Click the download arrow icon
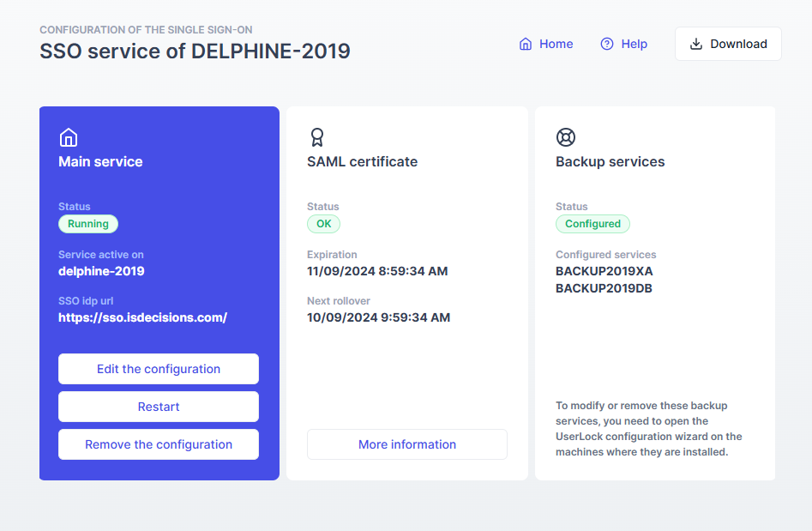This screenshot has height=531, width=812. 696,44
